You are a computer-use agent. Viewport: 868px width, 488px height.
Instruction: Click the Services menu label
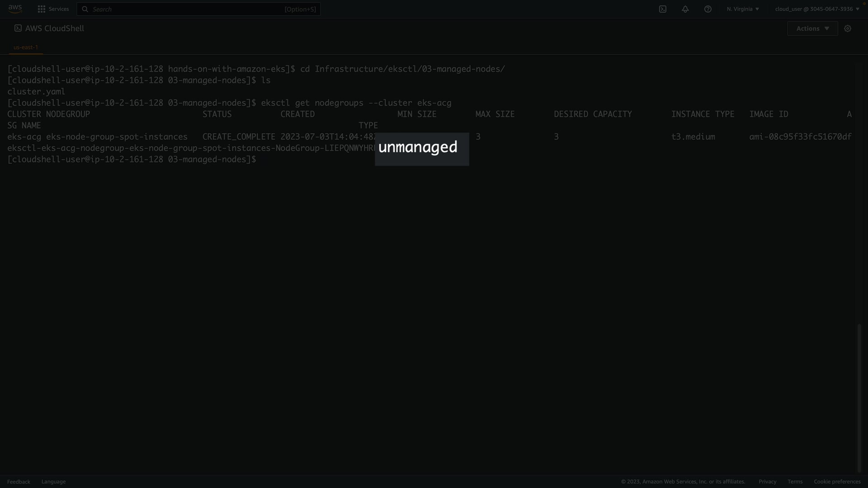click(59, 9)
